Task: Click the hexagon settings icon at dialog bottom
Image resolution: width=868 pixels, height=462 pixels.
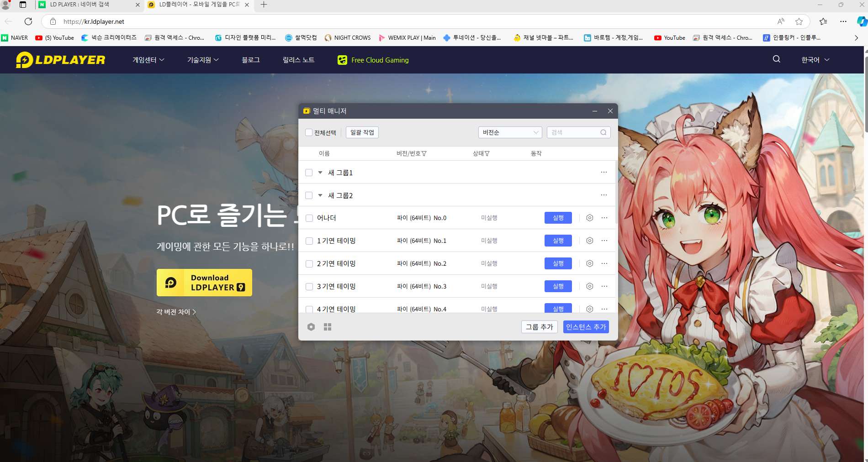Action: tap(311, 327)
